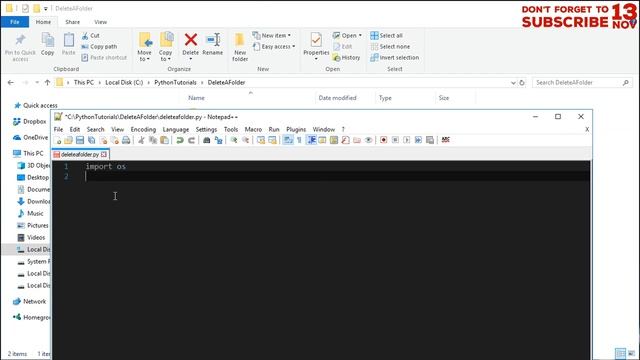Click History in the Open group
The width and height of the screenshot is (640, 360).
[347, 58]
